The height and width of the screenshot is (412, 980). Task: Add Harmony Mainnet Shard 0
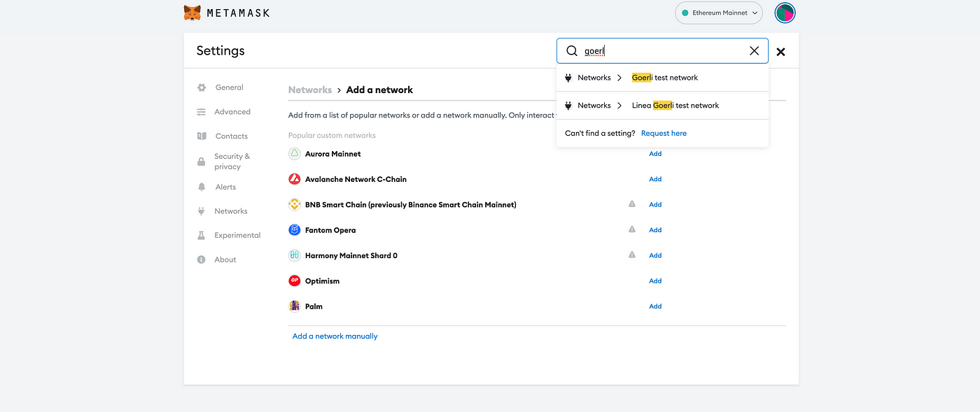(x=655, y=255)
